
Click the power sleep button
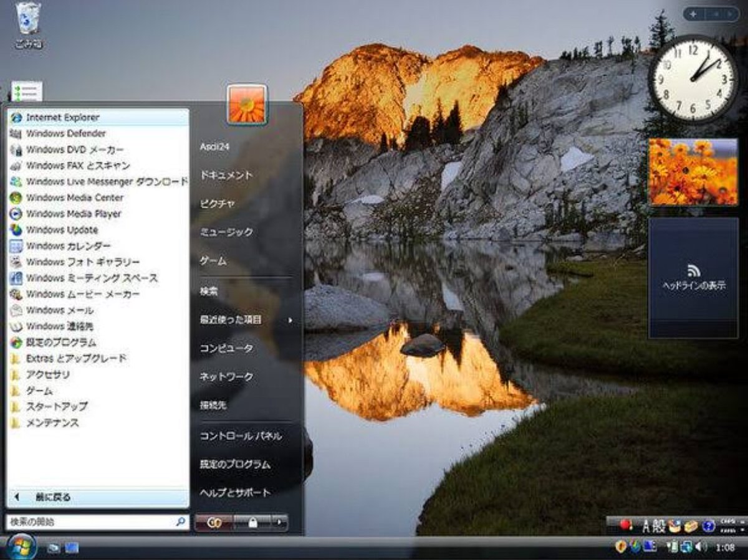(x=214, y=523)
